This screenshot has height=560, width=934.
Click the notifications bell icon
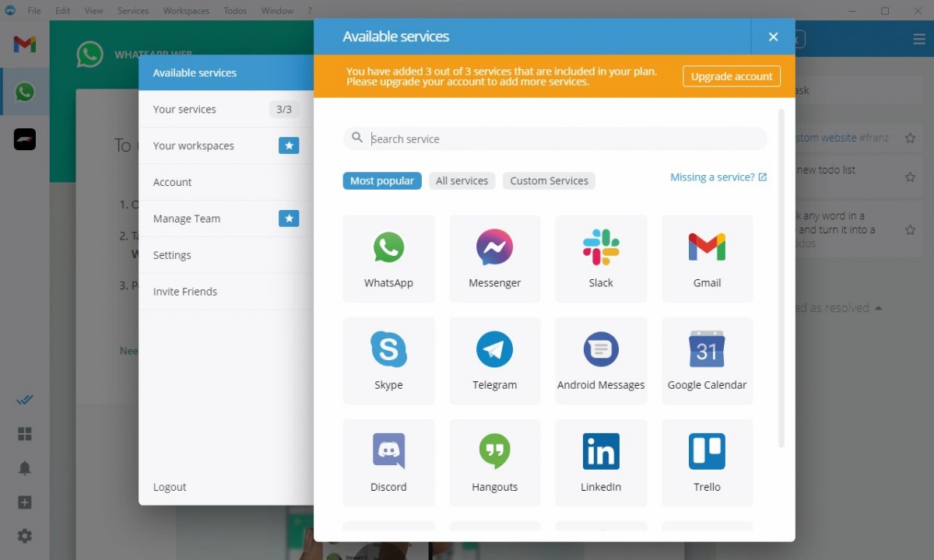25,468
